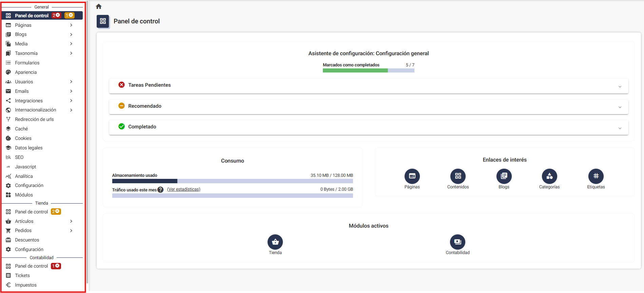Click the Enlaces de interés heading
The image size is (644, 293).
click(x=505, y=160)
